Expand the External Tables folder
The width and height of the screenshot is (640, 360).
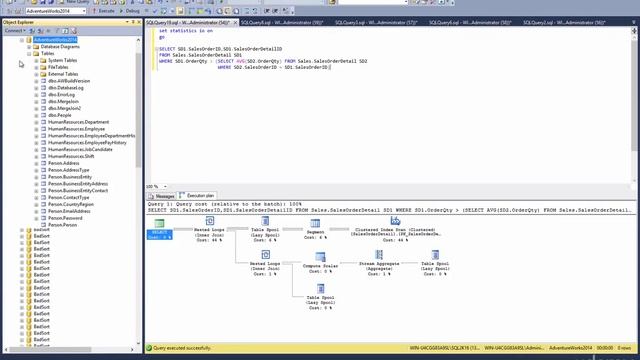36,74
